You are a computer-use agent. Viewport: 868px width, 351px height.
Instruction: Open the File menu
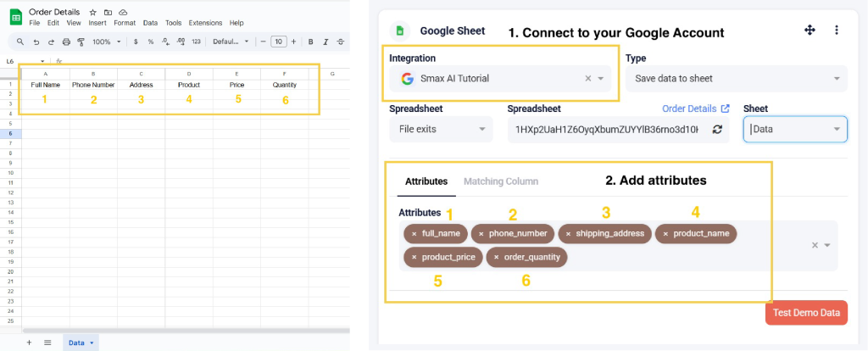pos(34,23)
